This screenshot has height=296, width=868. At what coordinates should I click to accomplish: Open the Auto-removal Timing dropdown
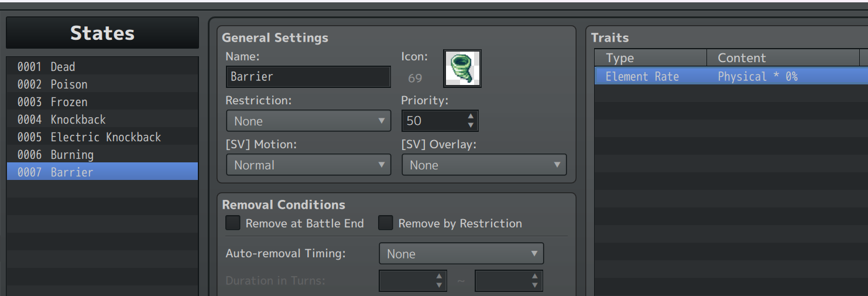461,254
